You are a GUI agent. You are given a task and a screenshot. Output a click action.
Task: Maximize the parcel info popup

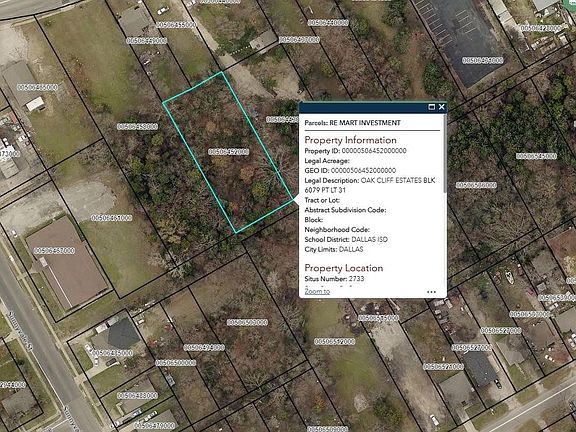point(432,107)
